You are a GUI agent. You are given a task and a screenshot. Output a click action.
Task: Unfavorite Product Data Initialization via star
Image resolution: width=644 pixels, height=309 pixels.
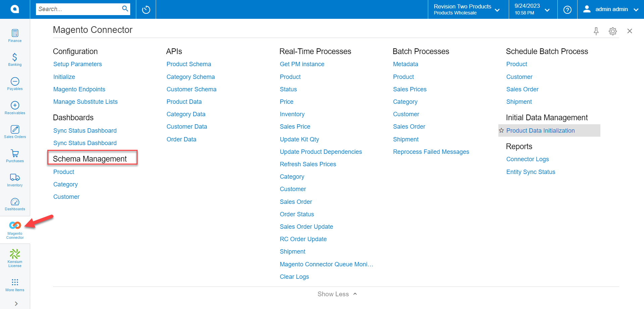point(502,130)
